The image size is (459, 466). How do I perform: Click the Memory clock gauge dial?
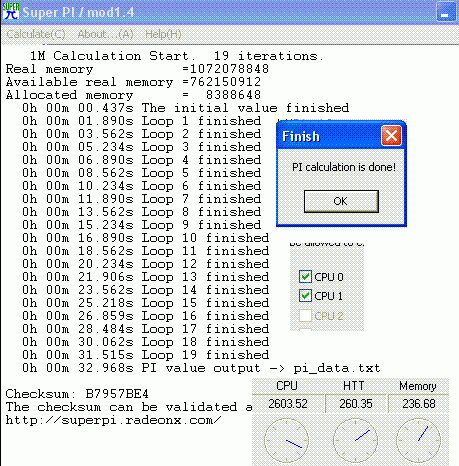pyautogui.click(x=419, y=440)
